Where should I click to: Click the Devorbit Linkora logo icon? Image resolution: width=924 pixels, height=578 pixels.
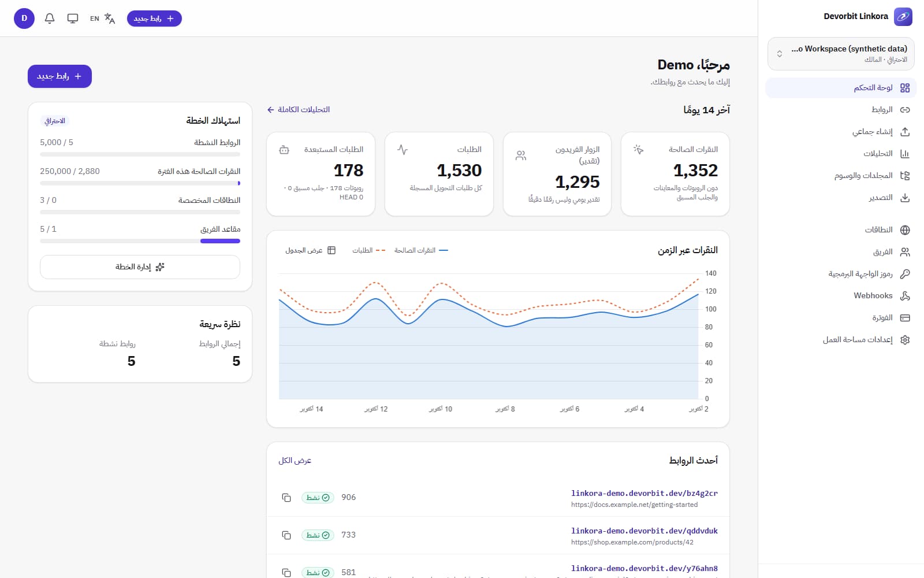[x=903, y=17]
